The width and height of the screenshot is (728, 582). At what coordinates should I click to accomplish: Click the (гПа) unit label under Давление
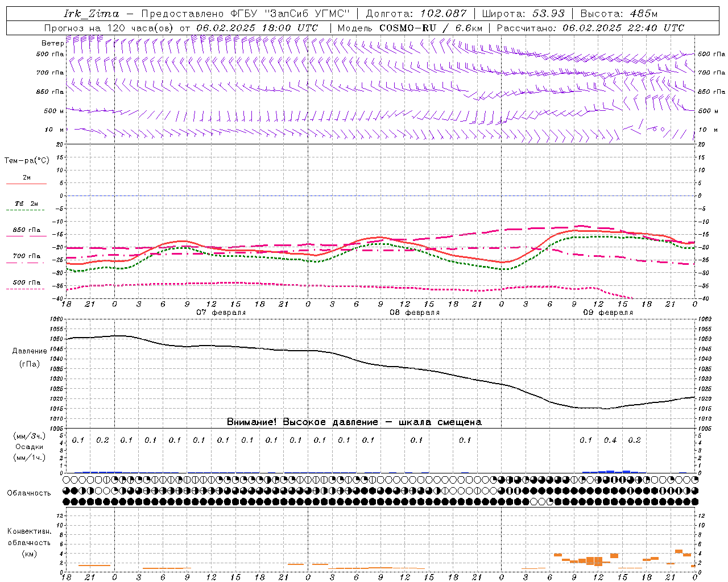30,364
